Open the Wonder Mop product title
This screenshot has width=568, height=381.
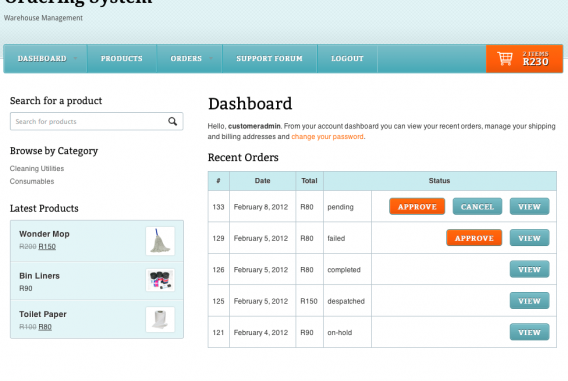(x=44, y=234)
